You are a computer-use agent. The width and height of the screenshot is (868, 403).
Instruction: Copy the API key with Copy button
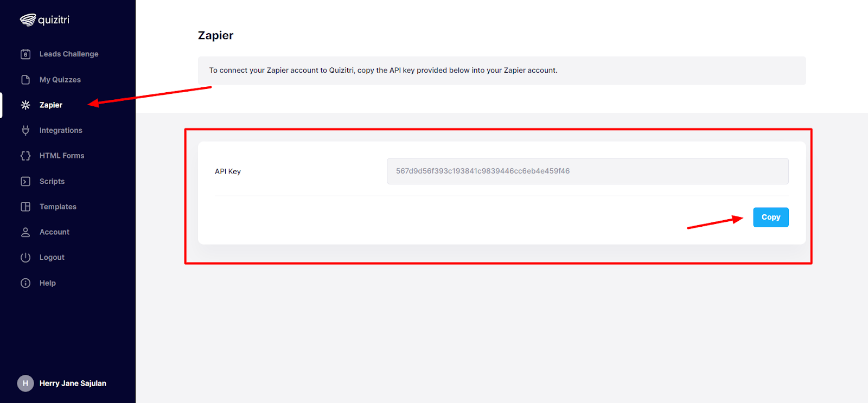coord(771,218)
